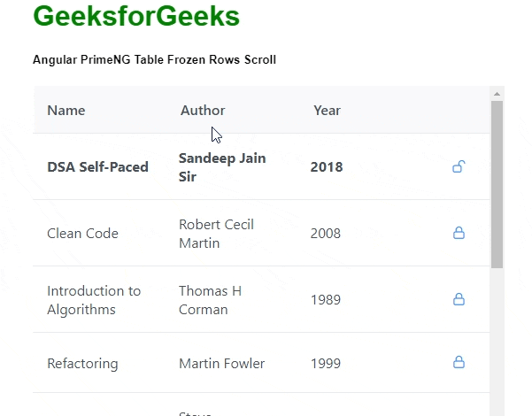Screen dimensions: 532x416
Task: Click the Name column header
Action: click(66, 111)
